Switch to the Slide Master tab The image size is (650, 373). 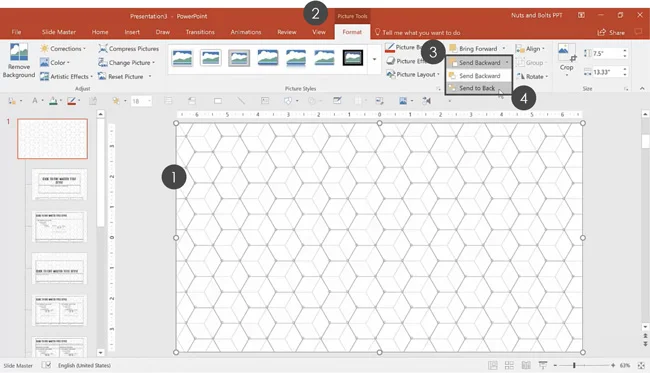click(59, 32)
